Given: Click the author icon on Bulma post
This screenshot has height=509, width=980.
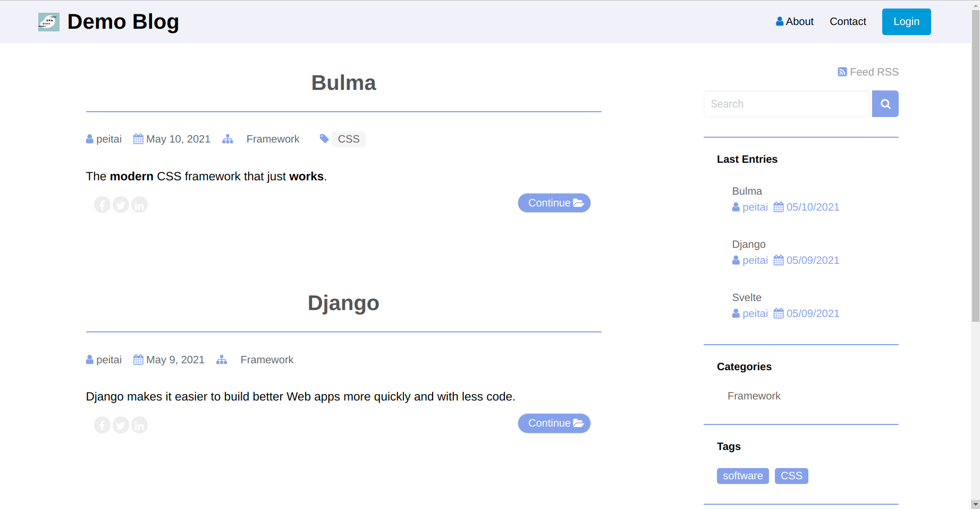Looking at the screenshot, I should [90, 139].
